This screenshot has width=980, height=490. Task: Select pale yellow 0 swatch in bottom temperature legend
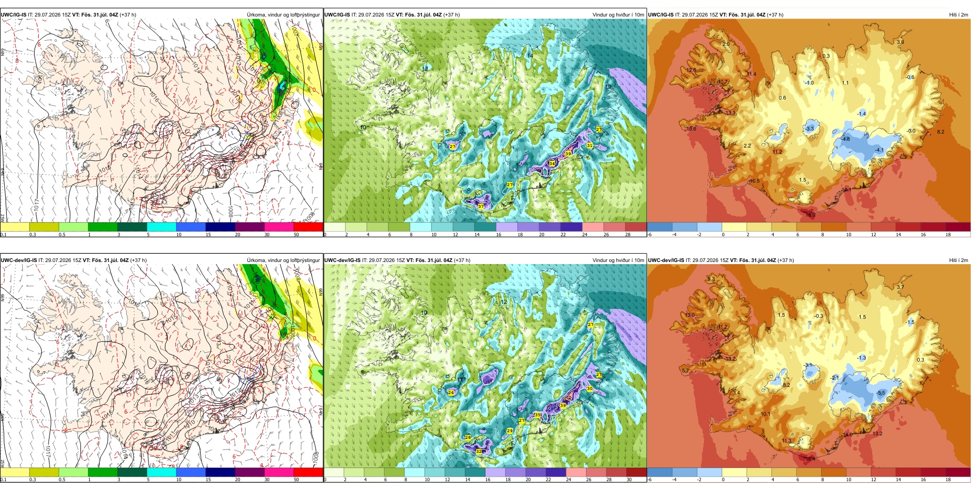tap(734, 472)
